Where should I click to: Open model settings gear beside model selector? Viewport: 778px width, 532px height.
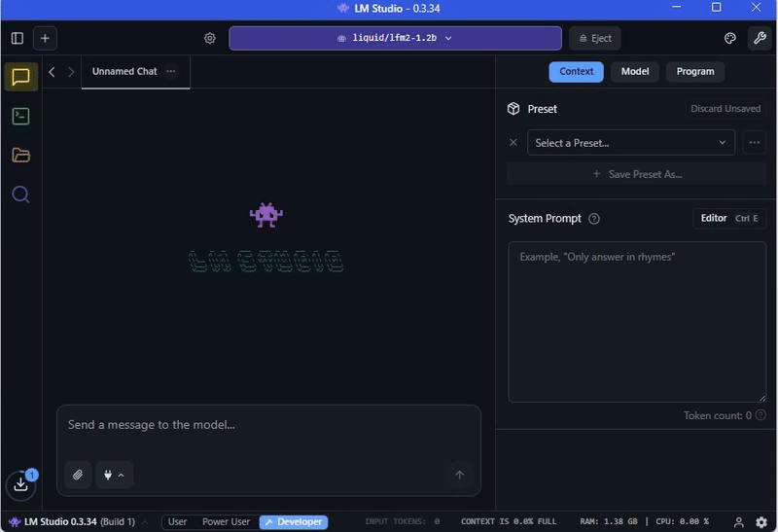tap(210, 38)
